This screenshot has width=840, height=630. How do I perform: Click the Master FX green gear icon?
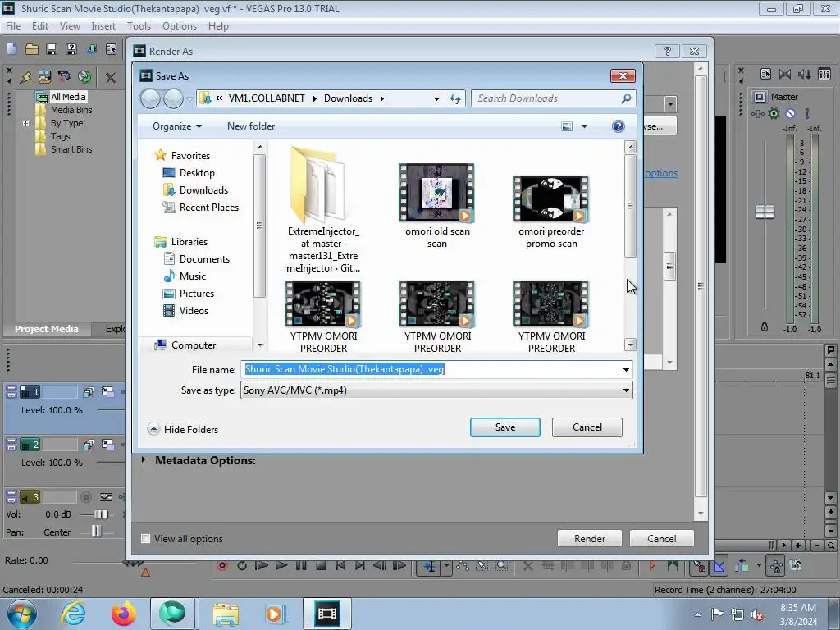pyautogui.click(x=774, y=113)
